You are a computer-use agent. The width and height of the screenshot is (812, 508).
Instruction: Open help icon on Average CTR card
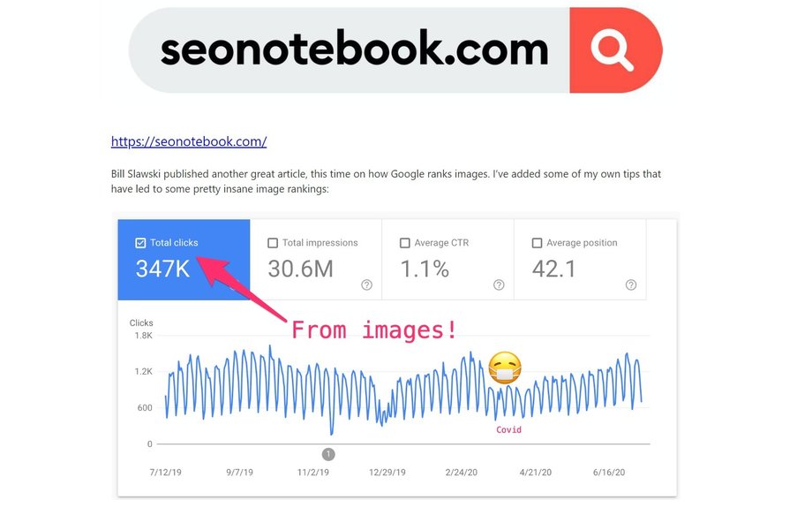pyautogui.click(x=499, y=284)
